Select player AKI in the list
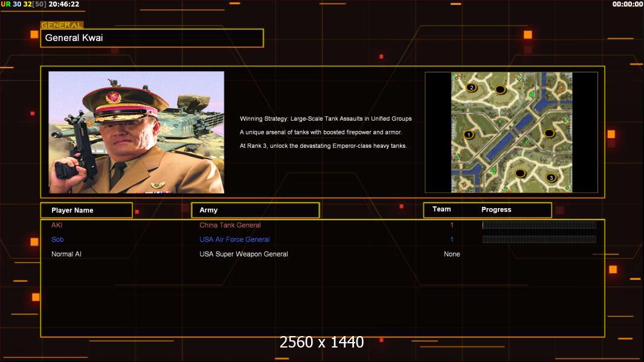Viewport: 644px width, 362px height. point(57,225)
